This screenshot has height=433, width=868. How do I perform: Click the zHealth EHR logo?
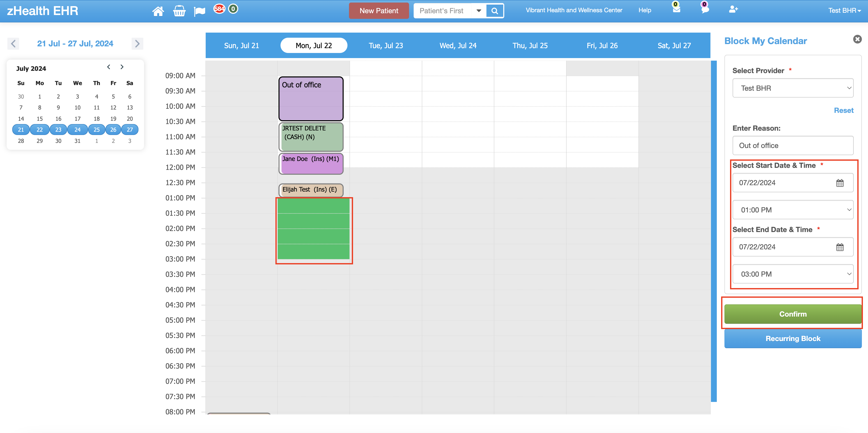coord(43,11)
